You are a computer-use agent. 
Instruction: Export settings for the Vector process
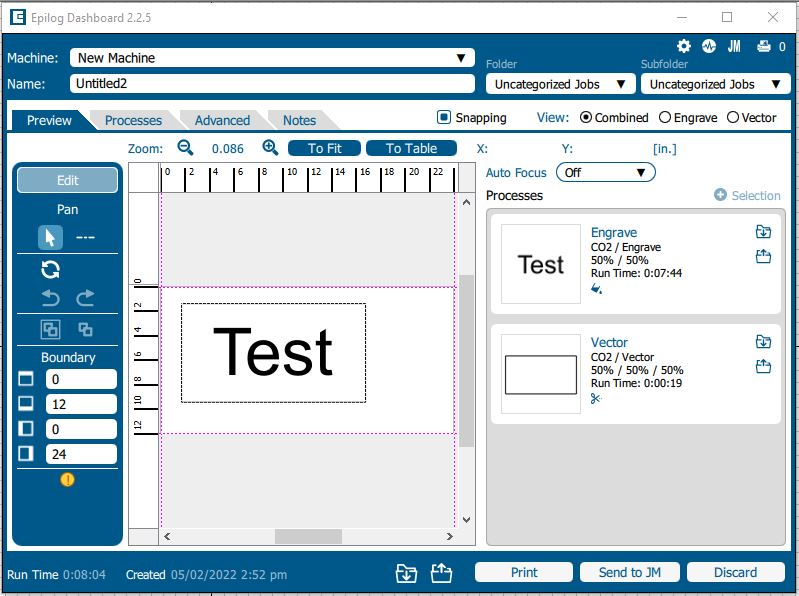click(x=763, y=366)
